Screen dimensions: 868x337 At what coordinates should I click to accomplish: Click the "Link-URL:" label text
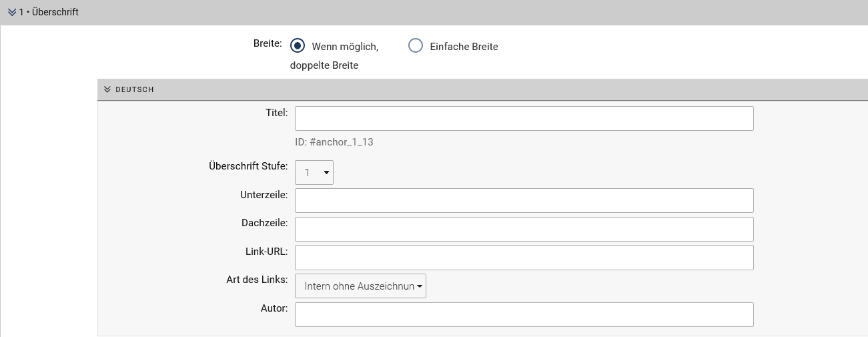coord(266,252)
